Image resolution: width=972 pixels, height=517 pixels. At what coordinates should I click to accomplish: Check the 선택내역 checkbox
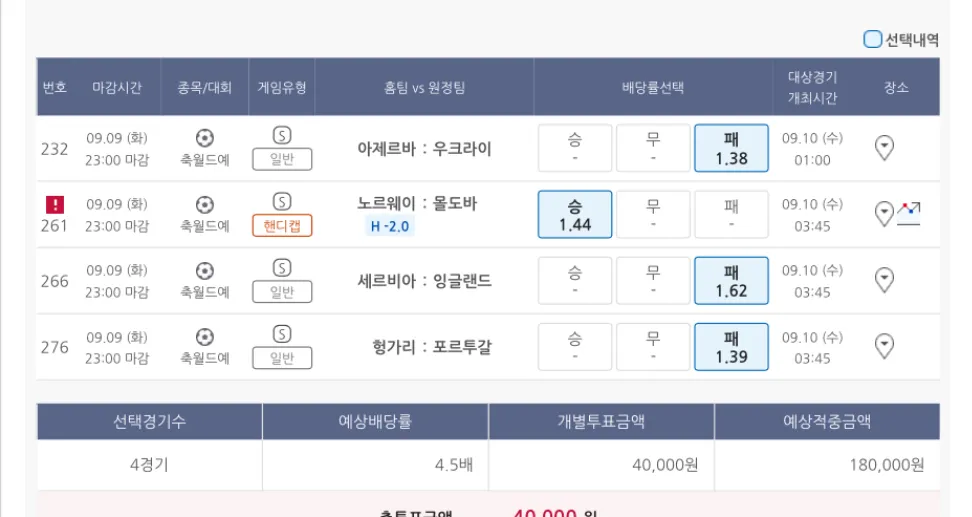point(873,40)
